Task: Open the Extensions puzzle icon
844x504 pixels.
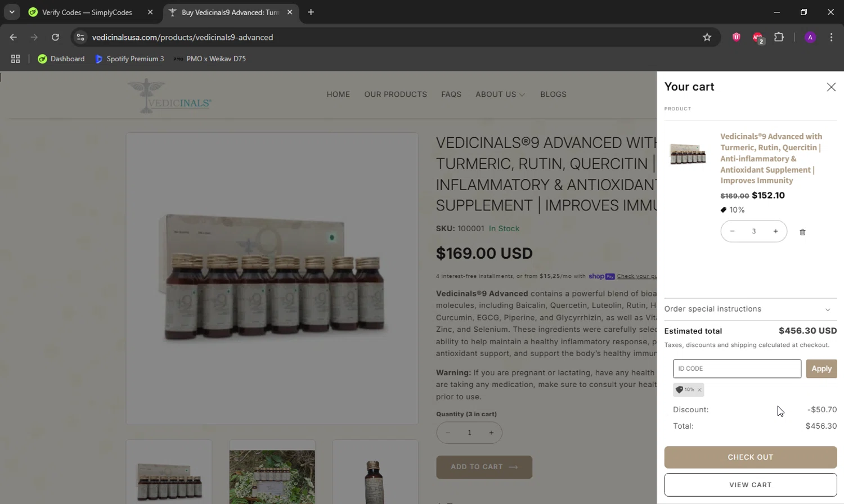Action: (779, 37)
